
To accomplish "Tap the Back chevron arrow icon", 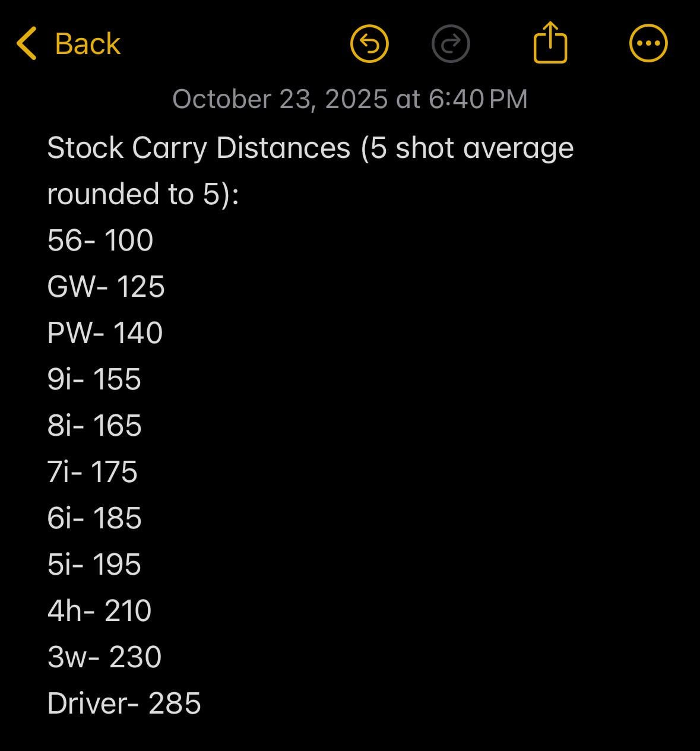I will pyautogui.click(x=27, y=43).
